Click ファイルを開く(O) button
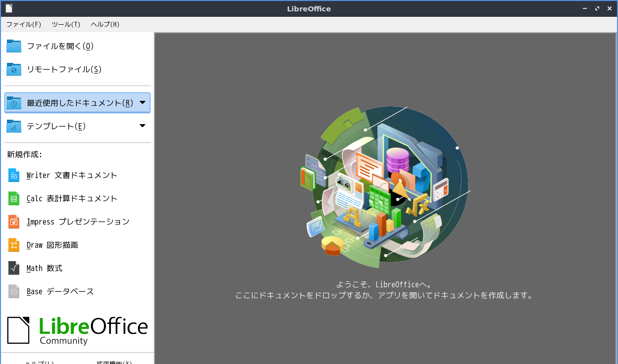The height and width of the screenshot is (364, 618). [x=77, y=46]
